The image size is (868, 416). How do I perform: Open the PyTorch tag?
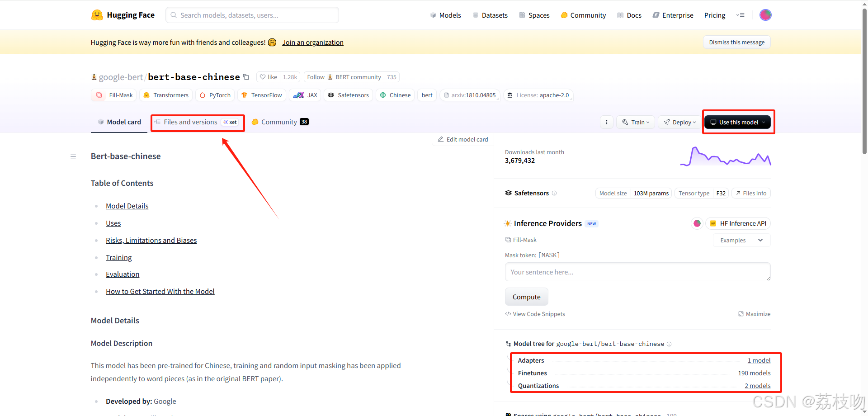click(x=215, y=95)
